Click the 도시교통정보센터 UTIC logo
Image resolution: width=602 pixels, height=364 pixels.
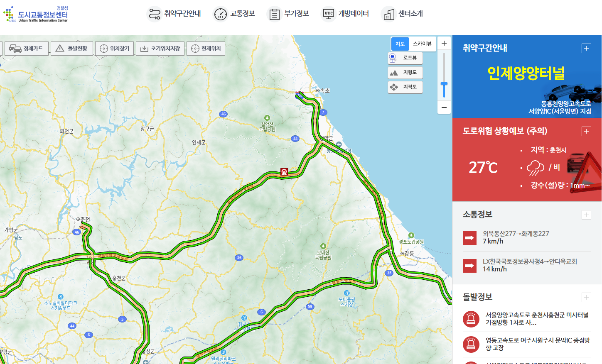pos(36,15)
